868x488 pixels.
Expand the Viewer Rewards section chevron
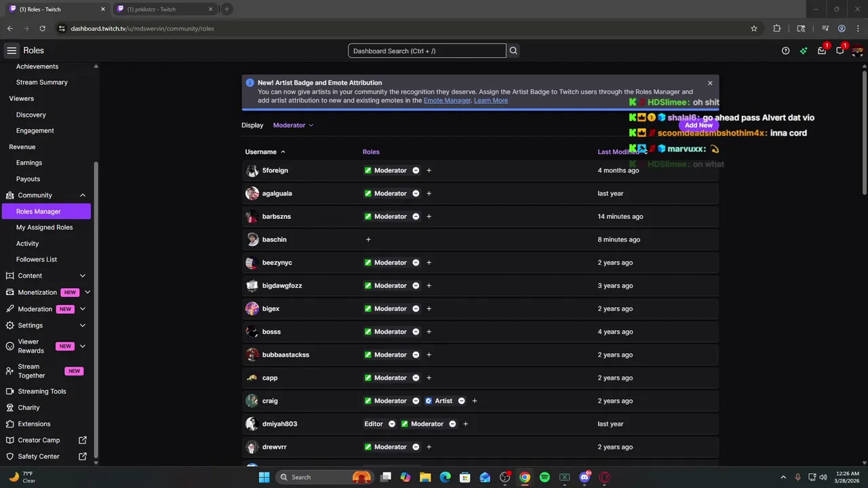[83, 346]
